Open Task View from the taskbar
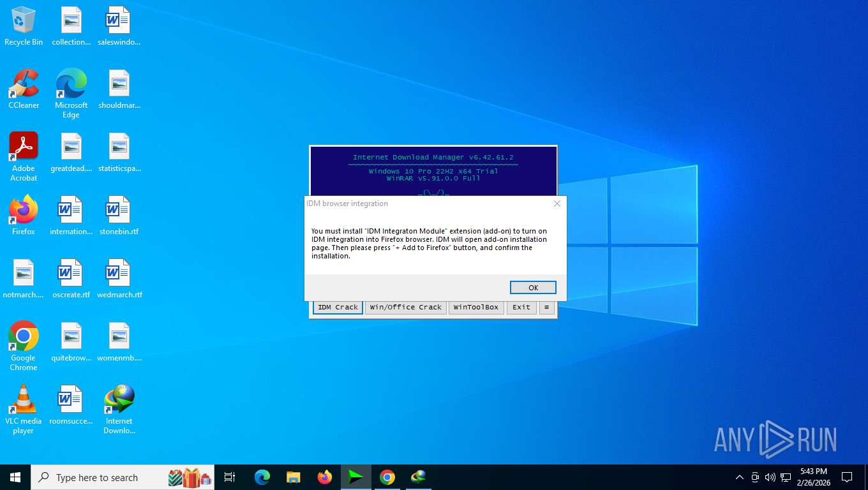 tap(230, 477)
